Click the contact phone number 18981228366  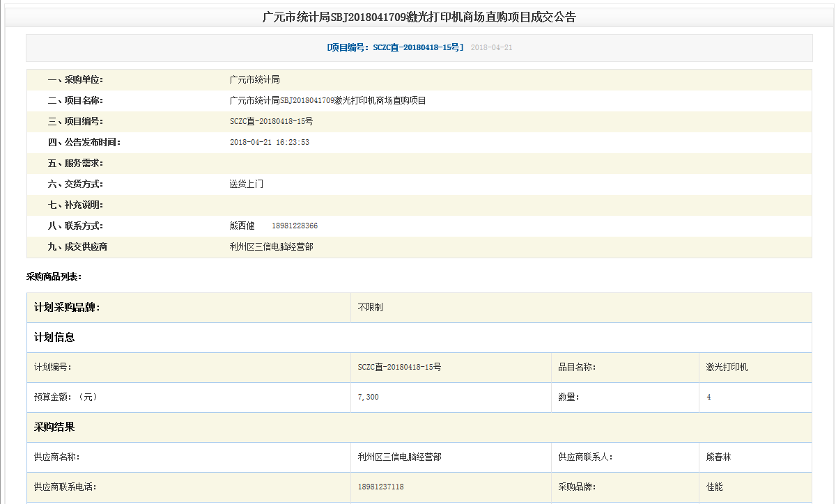tap(295, 226)
